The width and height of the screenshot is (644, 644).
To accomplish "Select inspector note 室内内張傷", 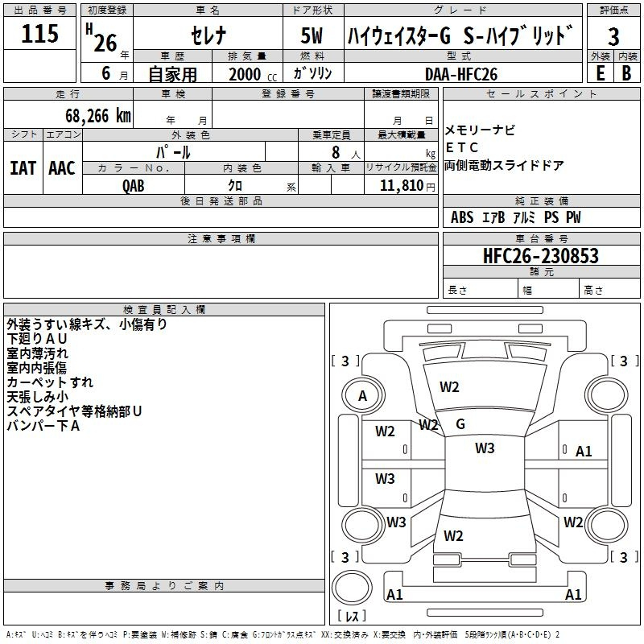I will [x=36, y=368].
